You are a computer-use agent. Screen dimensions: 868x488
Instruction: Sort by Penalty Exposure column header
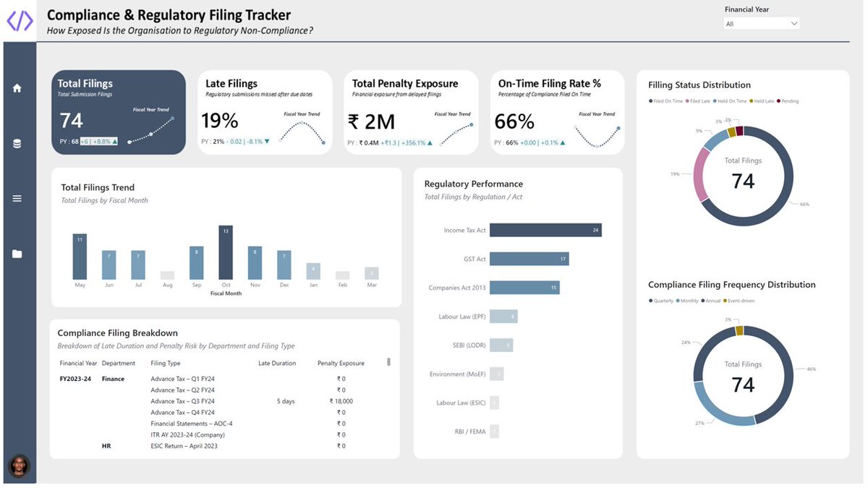coord(341,363)
